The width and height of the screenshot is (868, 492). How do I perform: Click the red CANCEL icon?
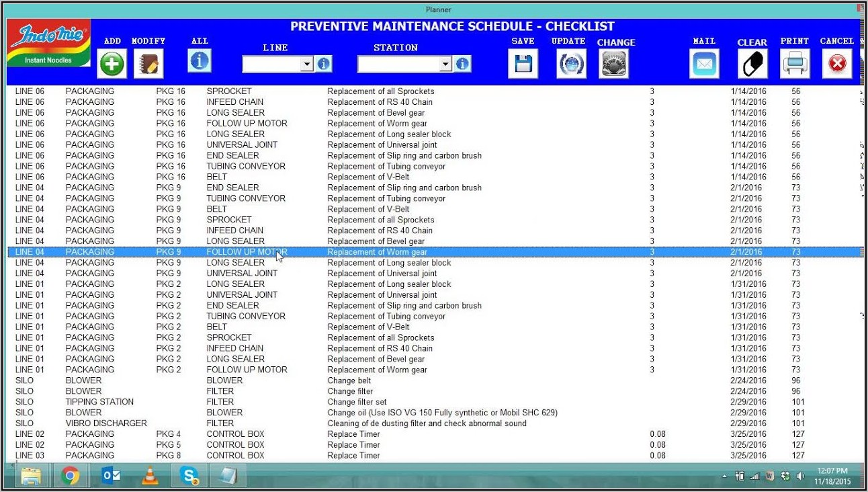tap(836, 65)
